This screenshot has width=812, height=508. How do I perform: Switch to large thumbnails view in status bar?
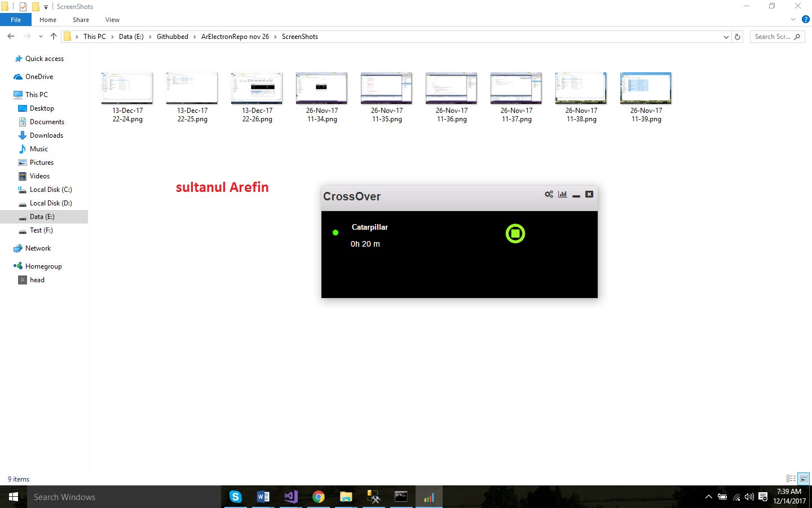[804, 479]
